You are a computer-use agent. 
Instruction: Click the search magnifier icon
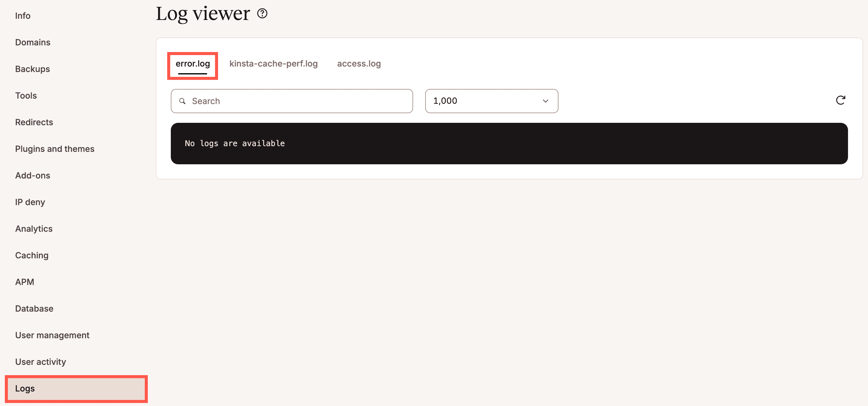pos(182,101)
